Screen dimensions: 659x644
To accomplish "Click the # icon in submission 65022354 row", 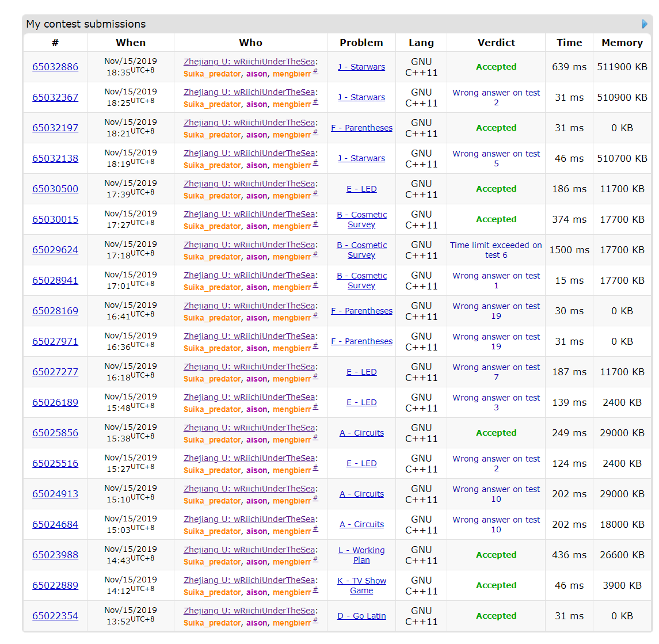I will coord(315,621).
